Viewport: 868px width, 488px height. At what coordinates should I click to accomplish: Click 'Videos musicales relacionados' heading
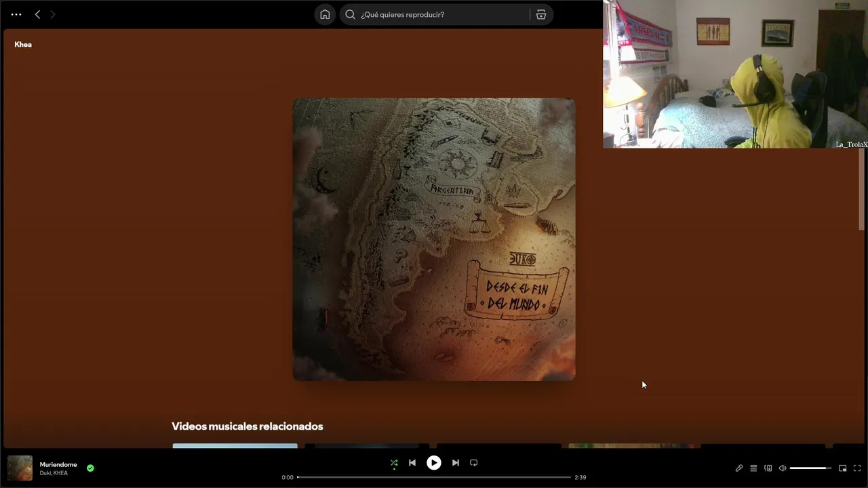[247, 426]
